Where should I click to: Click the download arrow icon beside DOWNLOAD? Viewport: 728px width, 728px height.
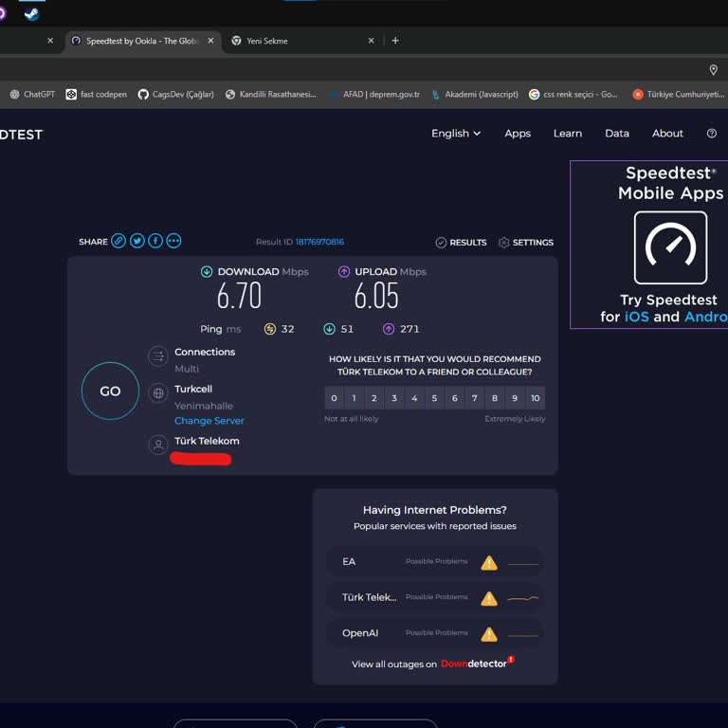[x=207, y=272]
